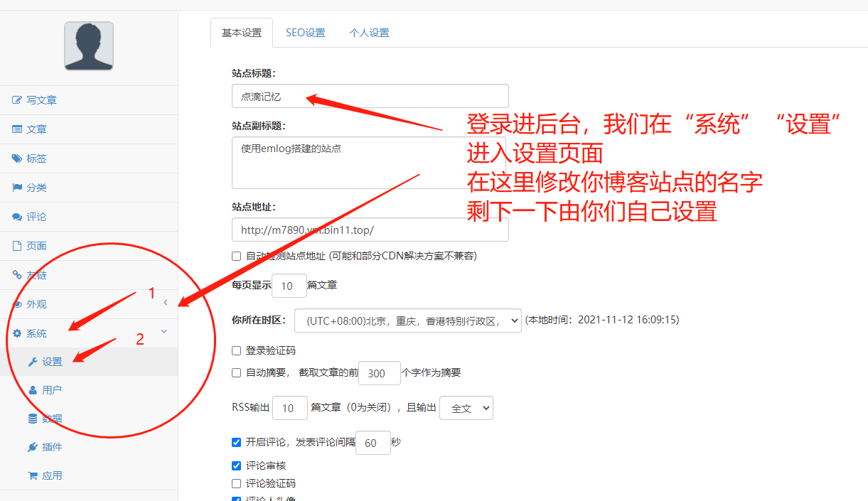Open the 个人设置 tab
868x501 pixels.
click(370, 32)
